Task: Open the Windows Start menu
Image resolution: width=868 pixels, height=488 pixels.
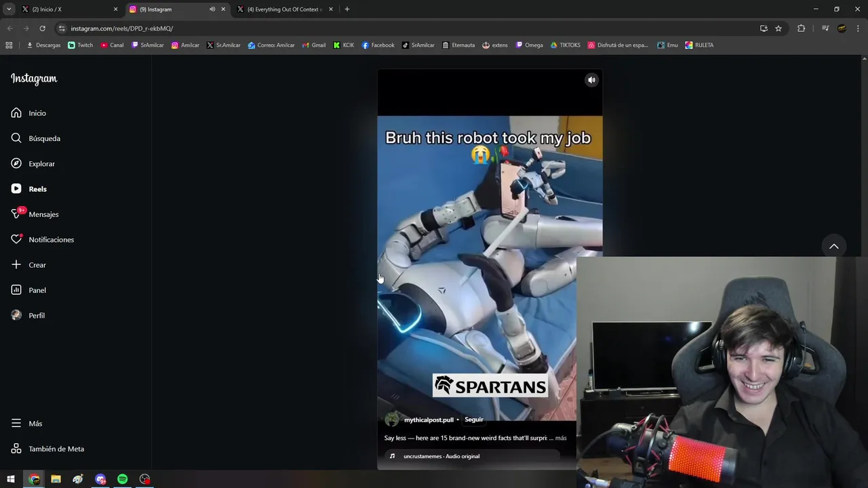Action: 11,479
